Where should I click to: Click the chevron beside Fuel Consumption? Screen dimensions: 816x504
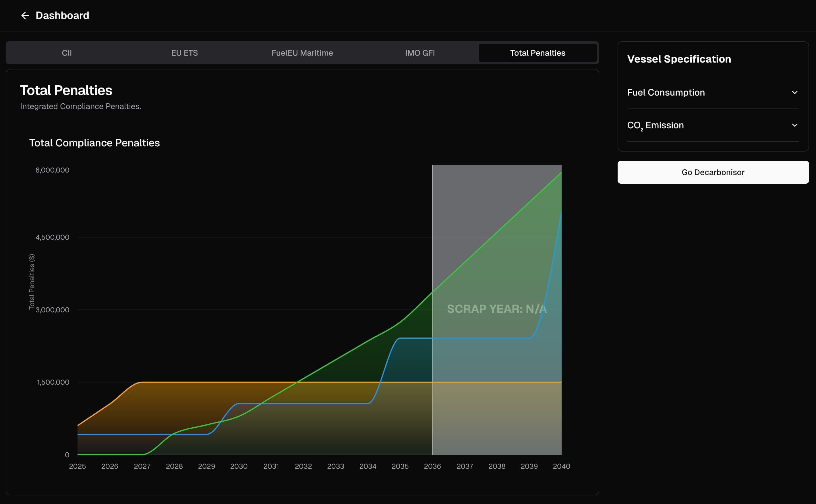(x=795, y=92)
